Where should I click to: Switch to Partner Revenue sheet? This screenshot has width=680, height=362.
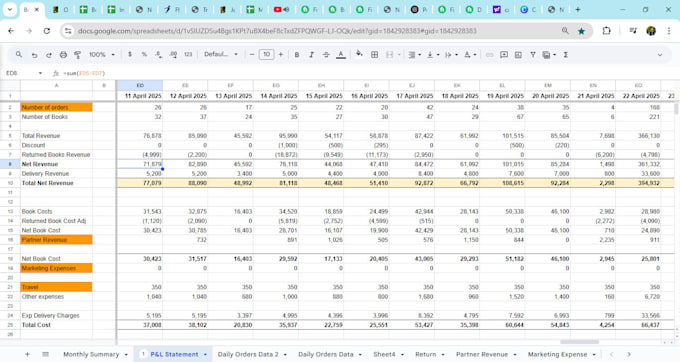[x=482, y=354]
